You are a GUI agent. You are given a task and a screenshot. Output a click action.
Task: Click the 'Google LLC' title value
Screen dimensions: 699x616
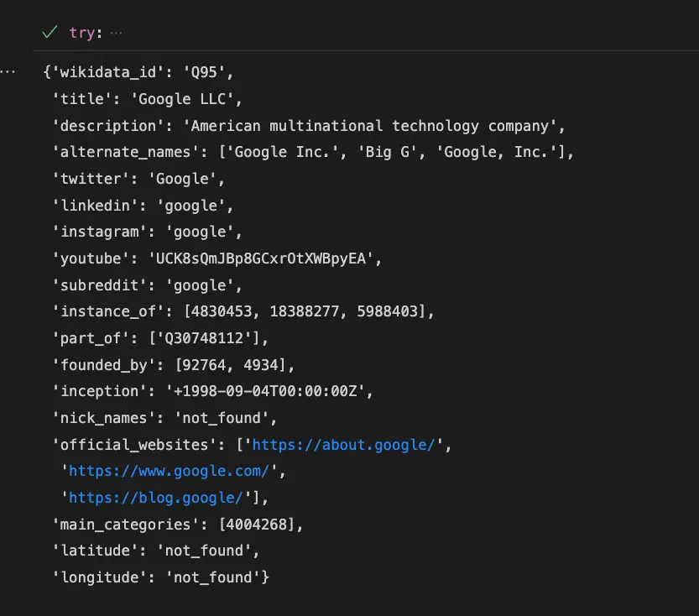(x=182, y=99)
